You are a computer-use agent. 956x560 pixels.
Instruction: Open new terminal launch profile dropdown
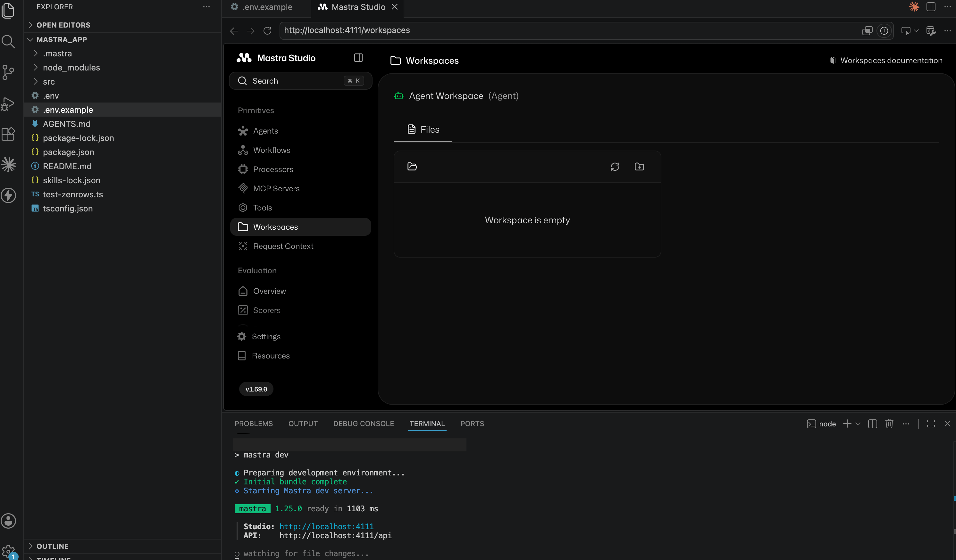[858, 424]
